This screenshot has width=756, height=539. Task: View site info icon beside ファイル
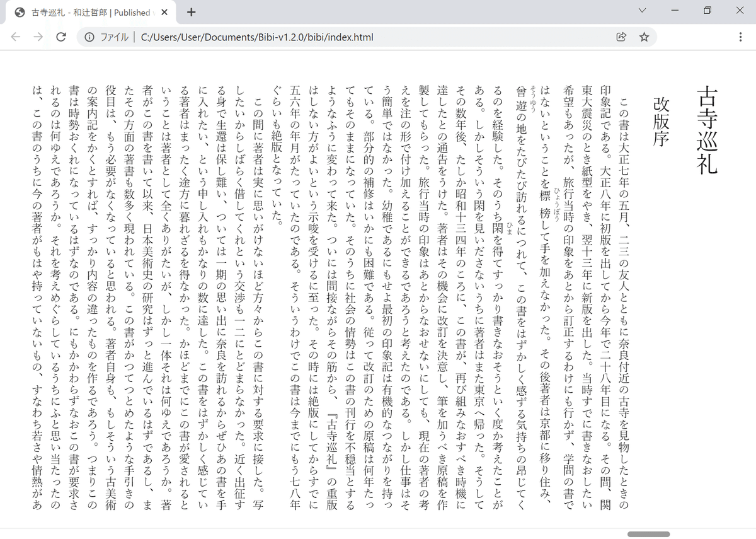[89, 37]
